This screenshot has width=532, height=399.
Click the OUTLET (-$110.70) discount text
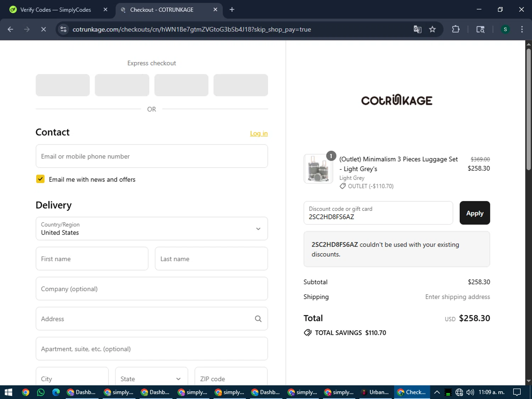click(x=371, y=186)
